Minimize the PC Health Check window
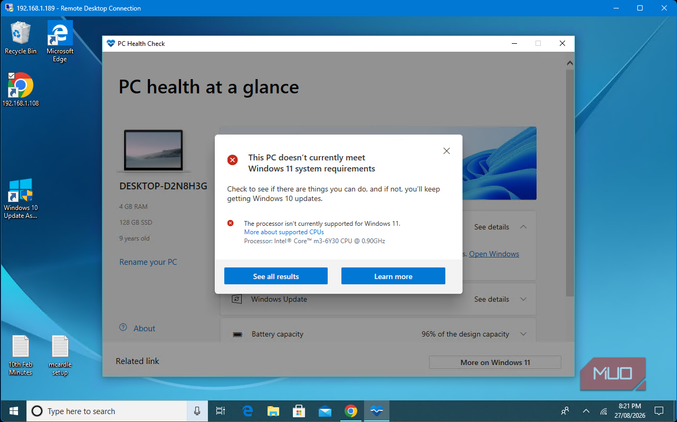Image resolution: width=677 pixels, height=422 pixels. click(x=514, y=43)
